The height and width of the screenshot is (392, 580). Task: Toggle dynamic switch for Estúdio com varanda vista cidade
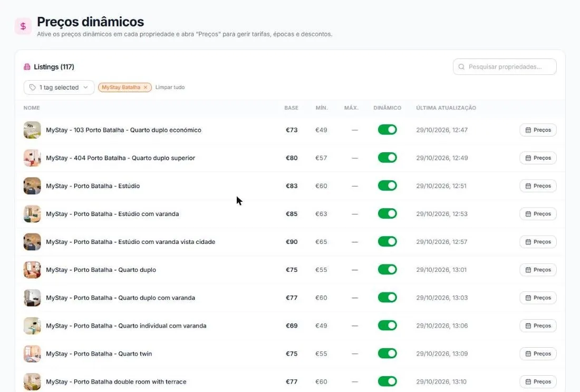(388, 242)
